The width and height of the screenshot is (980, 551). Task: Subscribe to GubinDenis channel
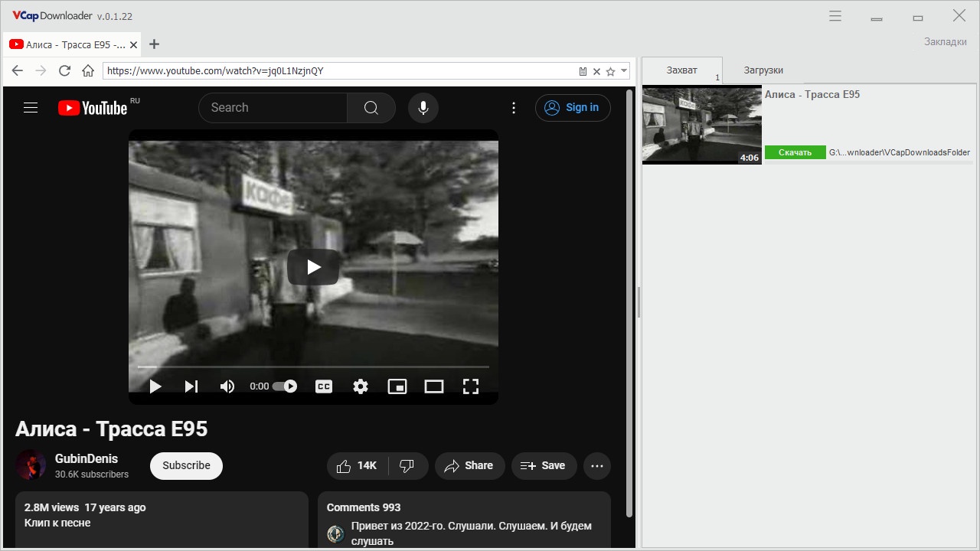tap(186, 465)
